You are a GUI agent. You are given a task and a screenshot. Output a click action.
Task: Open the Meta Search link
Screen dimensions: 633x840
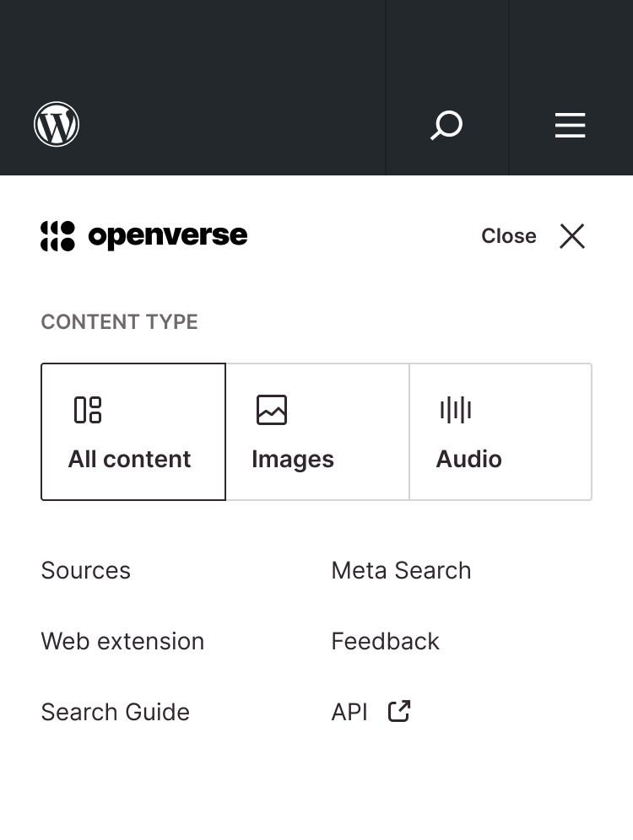401,571
